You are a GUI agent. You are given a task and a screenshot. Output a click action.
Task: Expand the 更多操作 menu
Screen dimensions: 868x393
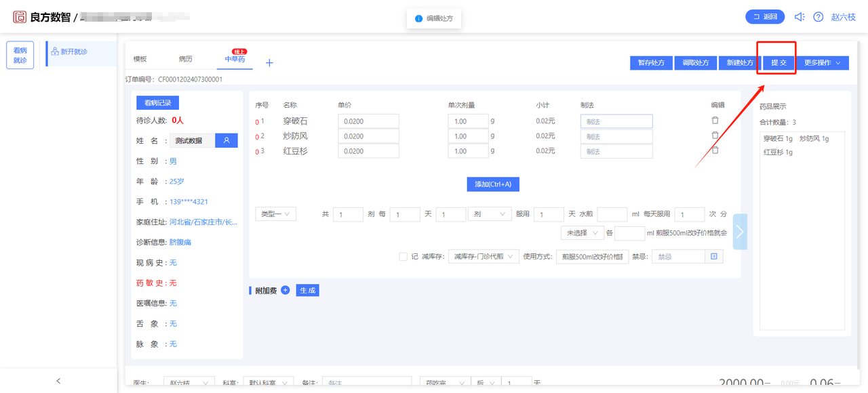pos(822,62)
